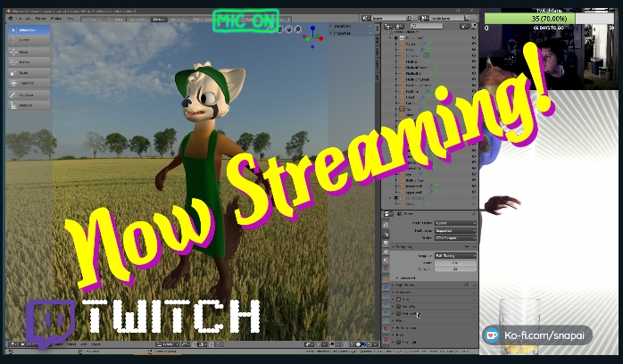Pick the Annotate tool

click(x=29, y=95)
